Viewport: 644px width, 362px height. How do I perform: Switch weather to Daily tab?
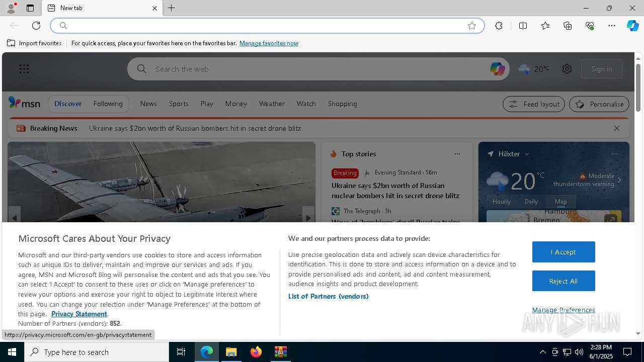click(x=531, y=201)
